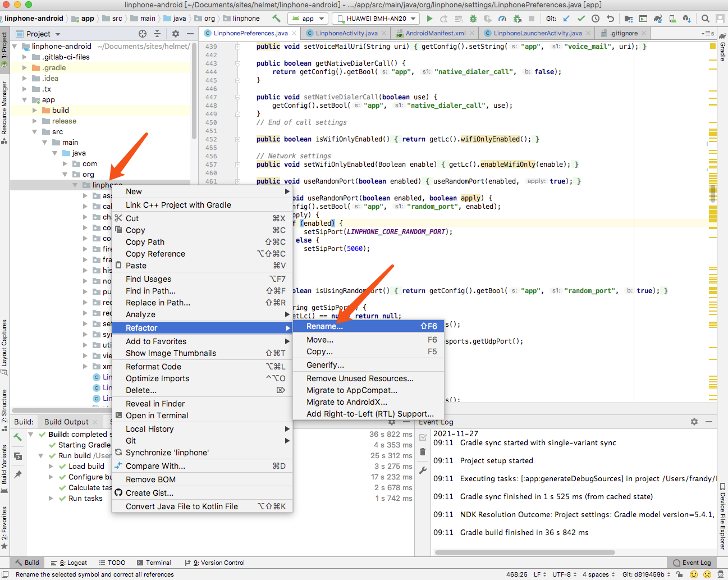This screenshot has height=580, width=728.
Task: Toggle the Event Log status button
Action: coord(692,563)
